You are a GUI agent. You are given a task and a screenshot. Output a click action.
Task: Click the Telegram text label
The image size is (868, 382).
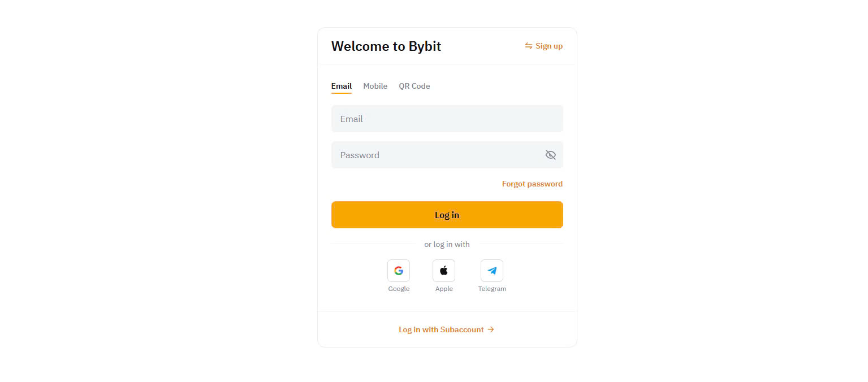492,289
